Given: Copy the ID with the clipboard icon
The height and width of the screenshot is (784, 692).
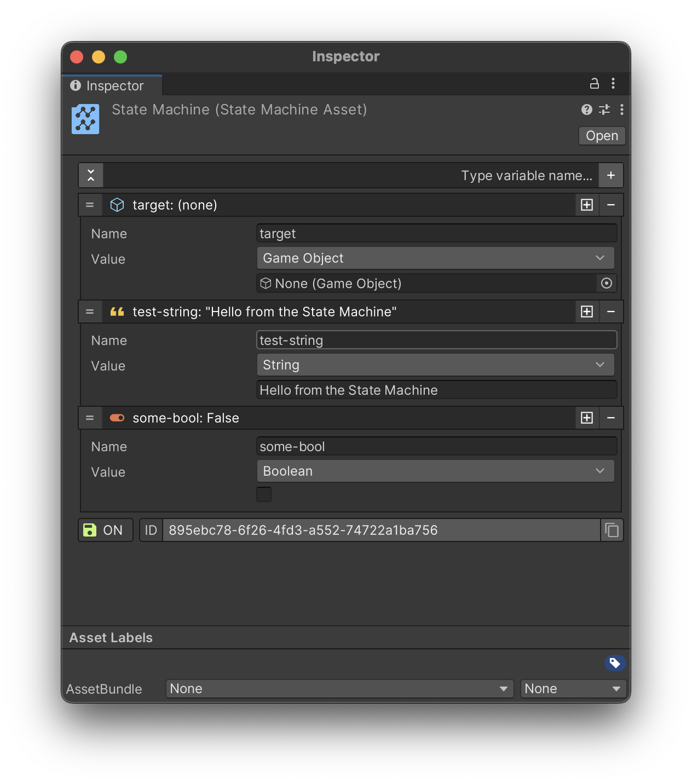Looking at the screenshot, I should coord(612,530).
